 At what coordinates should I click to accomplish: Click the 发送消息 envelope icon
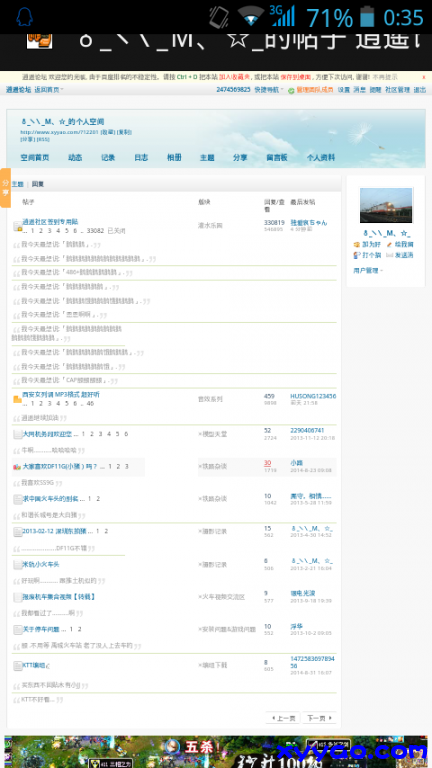click(x=389, y=255)
